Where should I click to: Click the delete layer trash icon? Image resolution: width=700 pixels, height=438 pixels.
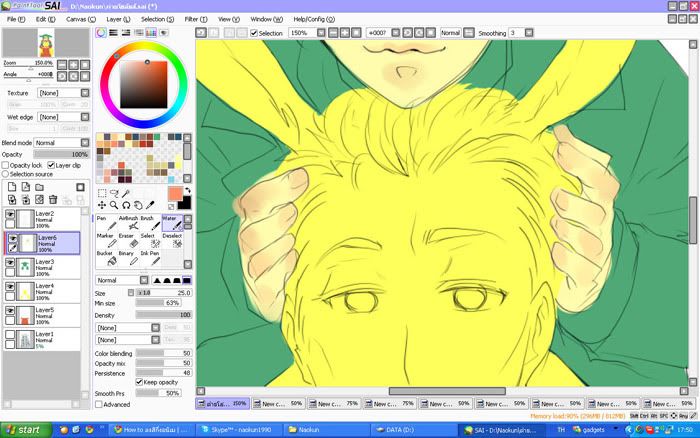point(54,200)
